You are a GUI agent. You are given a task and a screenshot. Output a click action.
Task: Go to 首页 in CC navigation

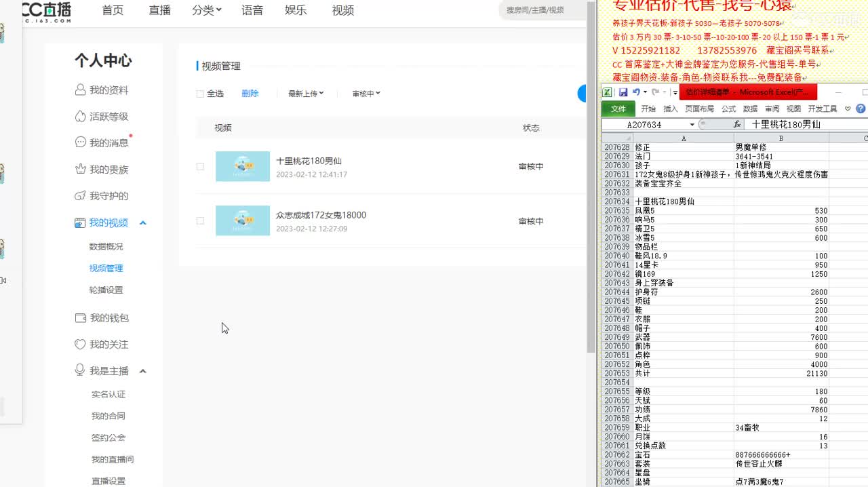[113, 10]
